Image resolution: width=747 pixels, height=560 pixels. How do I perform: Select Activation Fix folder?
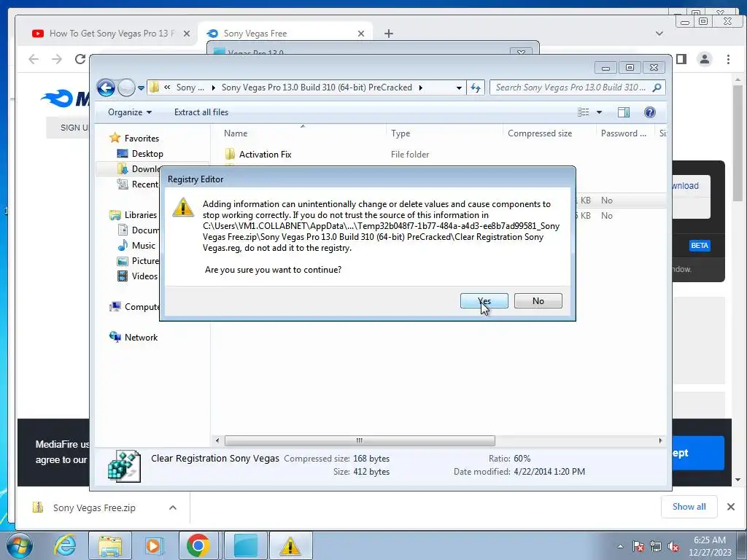265,155
